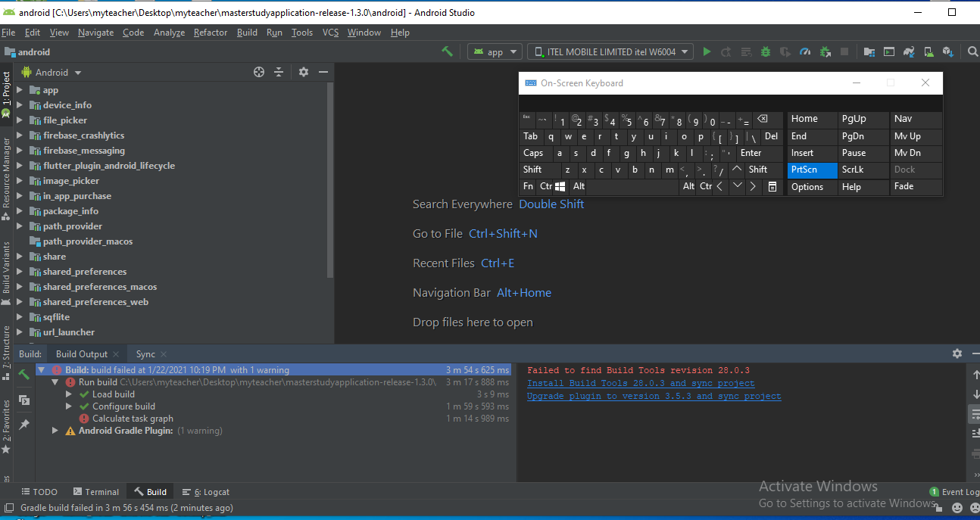This screenshot has width=980, height=520.
Task: Switch to the Sync tab
Action: (x=145, y=354)
